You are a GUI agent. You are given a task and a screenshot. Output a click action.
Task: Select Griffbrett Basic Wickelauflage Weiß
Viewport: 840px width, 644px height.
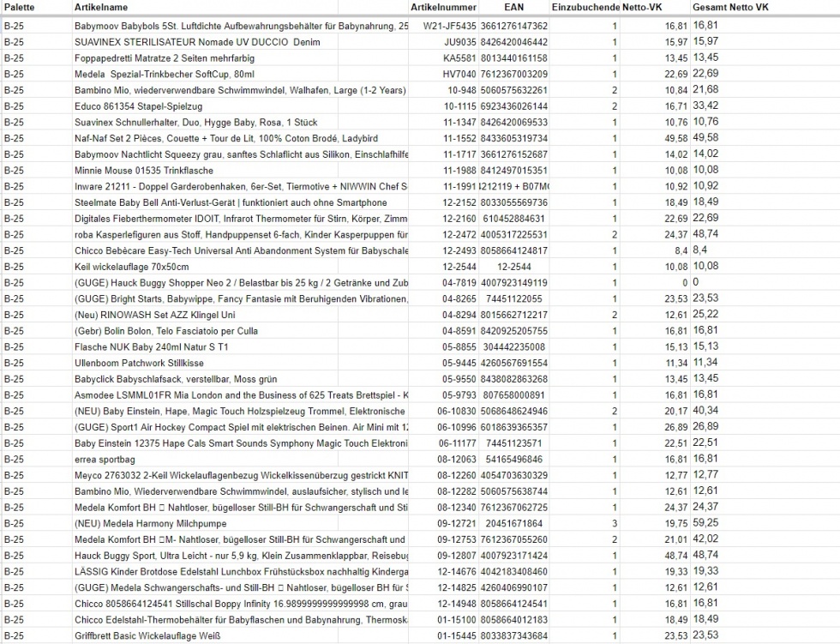[x=147, y=636]
